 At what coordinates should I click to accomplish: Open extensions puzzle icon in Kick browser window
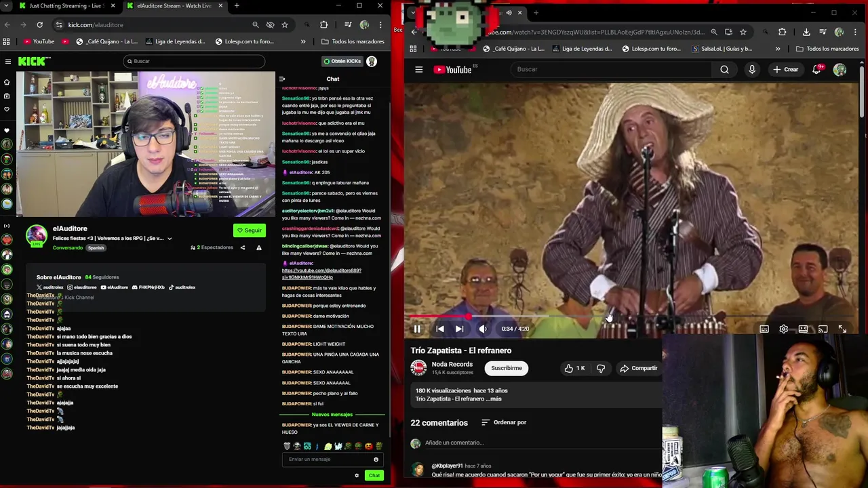(323, 24)
